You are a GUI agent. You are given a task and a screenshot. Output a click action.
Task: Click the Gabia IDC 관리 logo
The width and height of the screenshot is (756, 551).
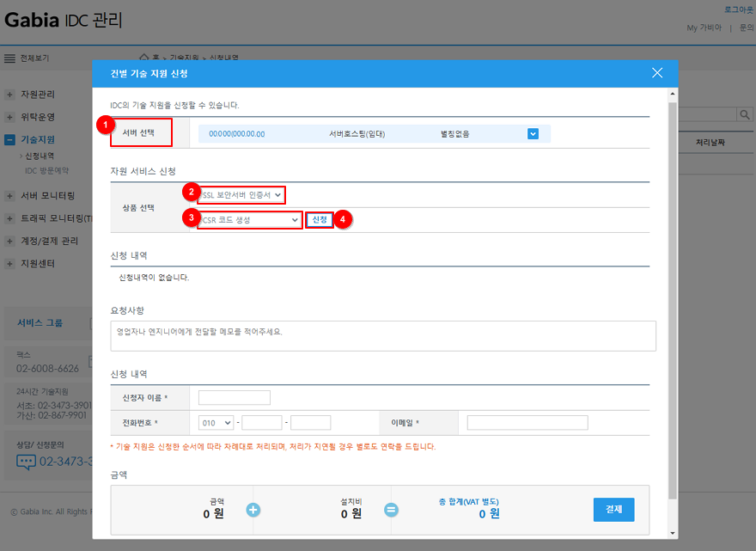coord(64,21)
